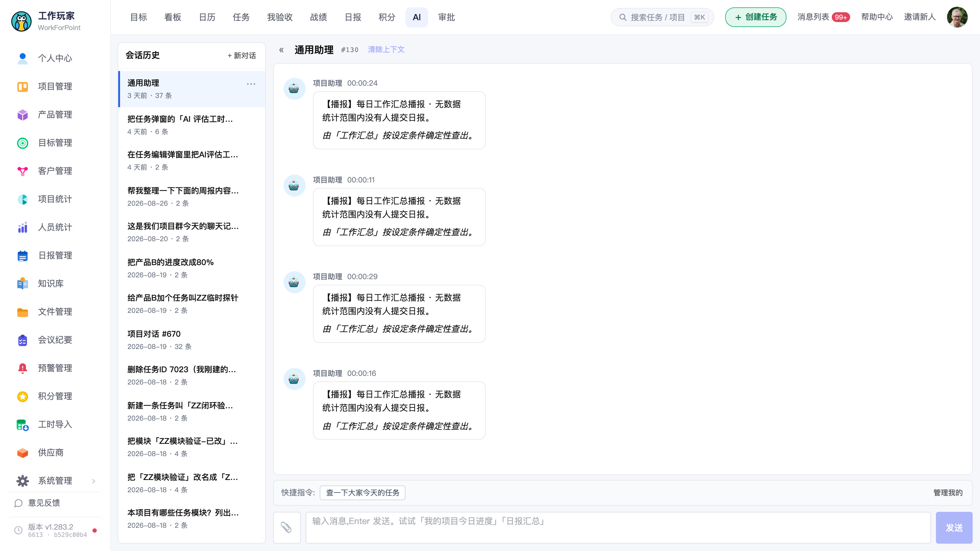Focus the 搜索任务 / 项目 search box

pyautogui.click(x=662, y=17)
